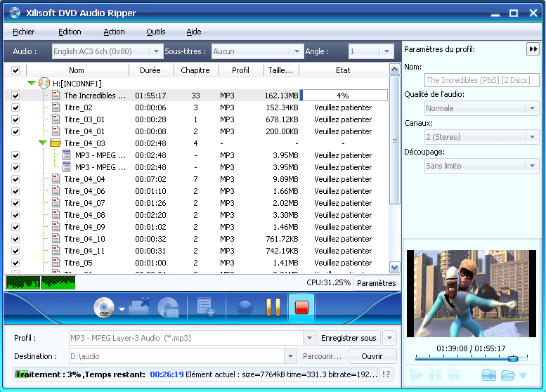Click the Ouvrir button
This screenshot has width=546, height=392.
coord(372,356)
